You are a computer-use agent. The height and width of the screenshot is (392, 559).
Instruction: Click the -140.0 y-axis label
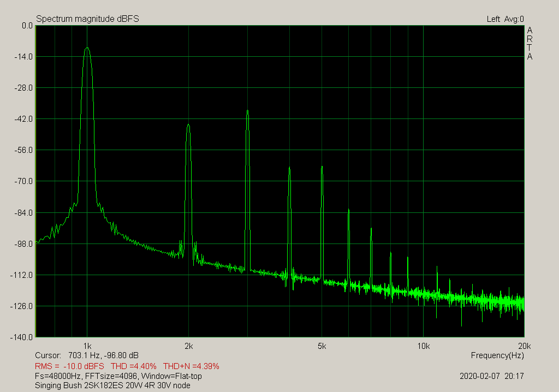pyautogui.click(x=22, y=337)
